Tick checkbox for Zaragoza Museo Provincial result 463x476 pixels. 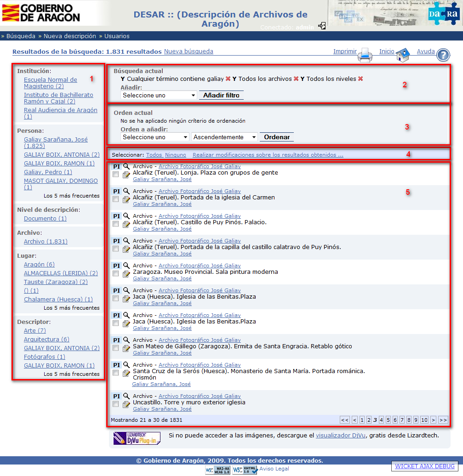116,274
